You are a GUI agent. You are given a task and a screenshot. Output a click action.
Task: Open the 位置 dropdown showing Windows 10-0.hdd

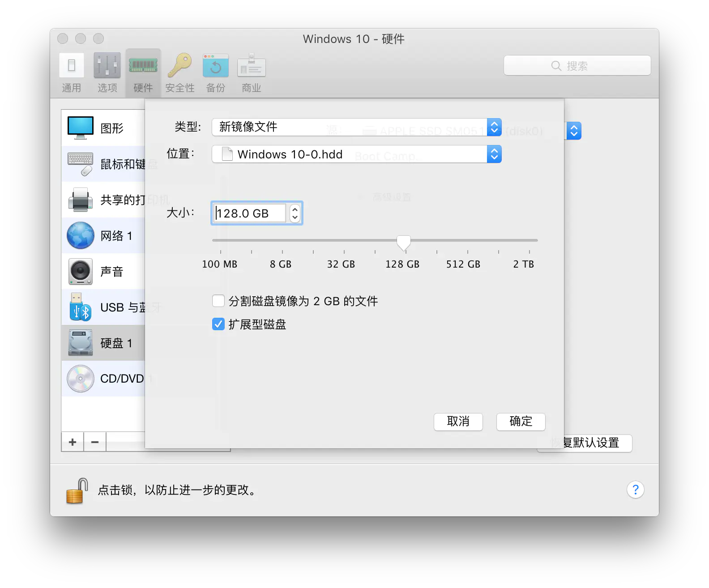(x=357, y=154)
